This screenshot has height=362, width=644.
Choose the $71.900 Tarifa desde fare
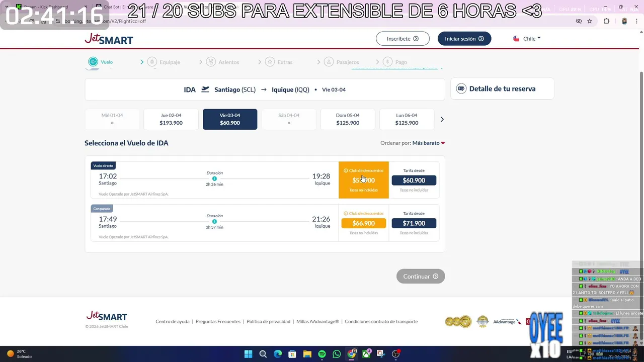coord(414,223)
